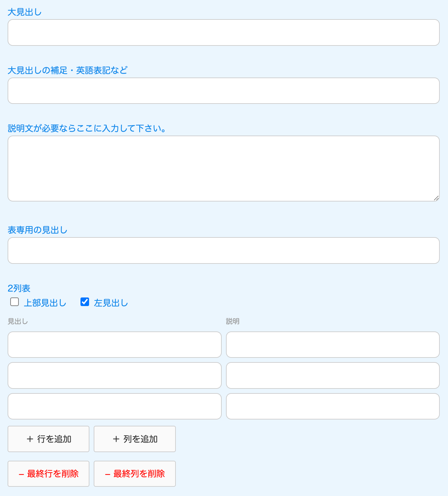The image size is (448, 496).
Task: Select first row 説明 cell
Action: (x=333, y=345)
